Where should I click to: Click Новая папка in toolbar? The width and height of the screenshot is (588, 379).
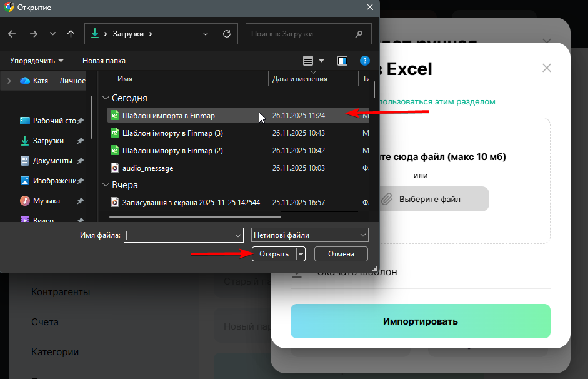point(104,61)
